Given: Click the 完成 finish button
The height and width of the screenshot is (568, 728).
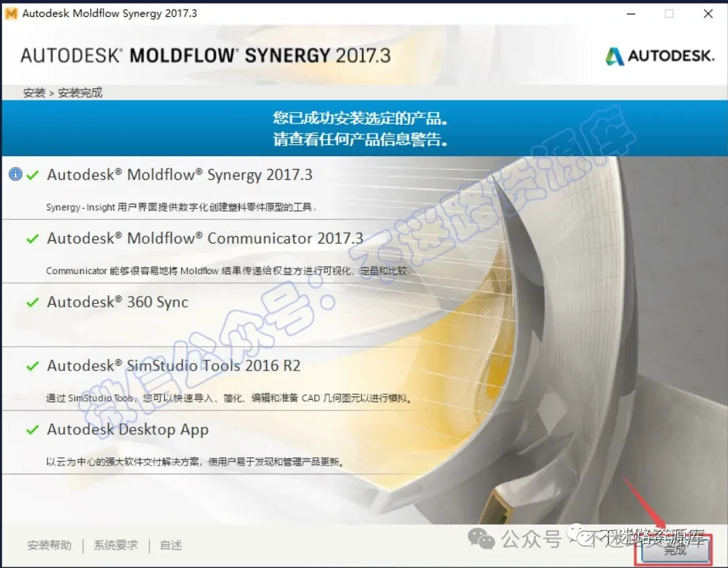Looking at the screenshot, I should [x=675, y=550].
